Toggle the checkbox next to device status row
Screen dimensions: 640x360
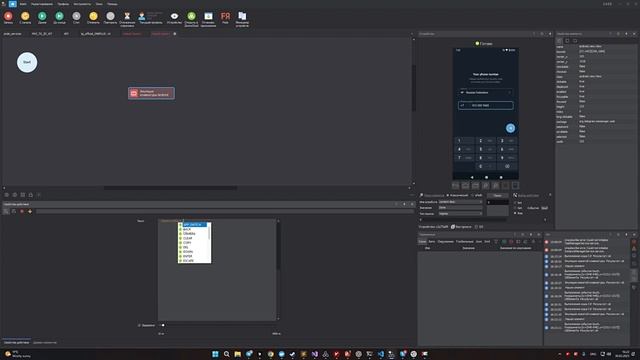click(x=476, y=227)
